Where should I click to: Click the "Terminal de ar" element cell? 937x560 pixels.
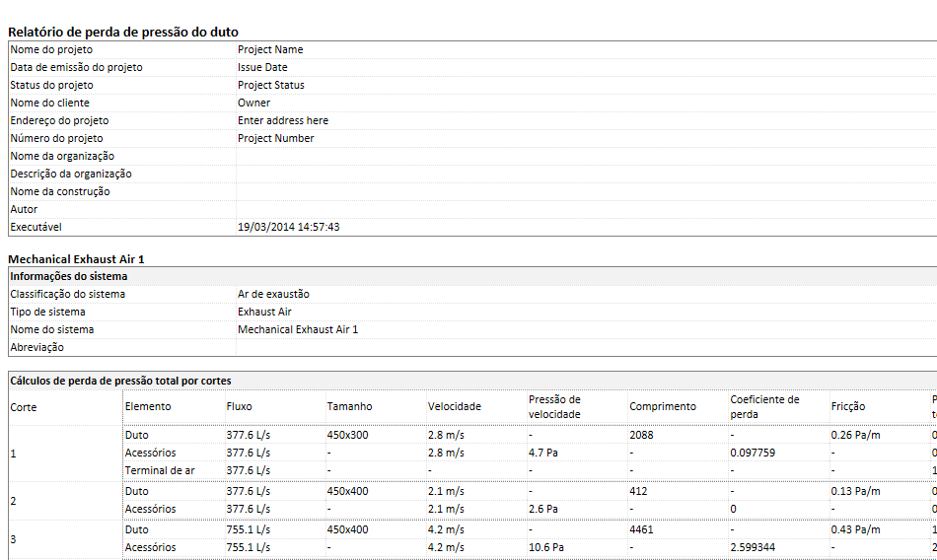(160, 471)
